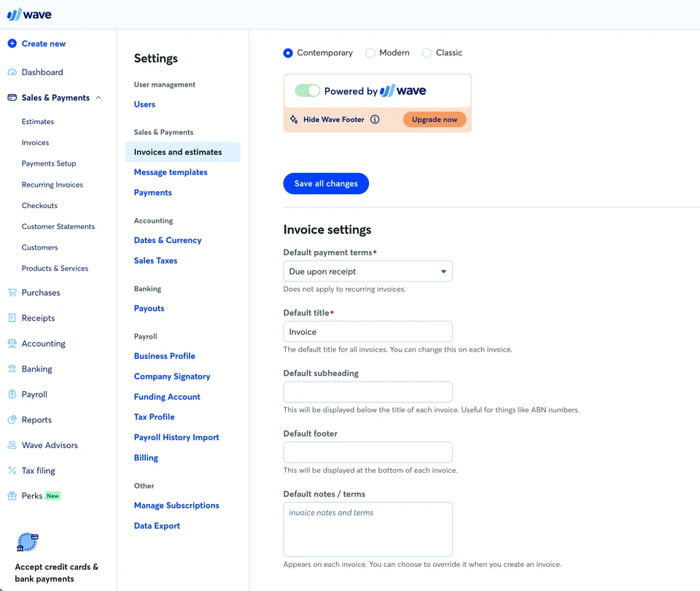Open Customer Statements
The height and width of the screenshot is (591, 700).
click(x=58, y=226)
